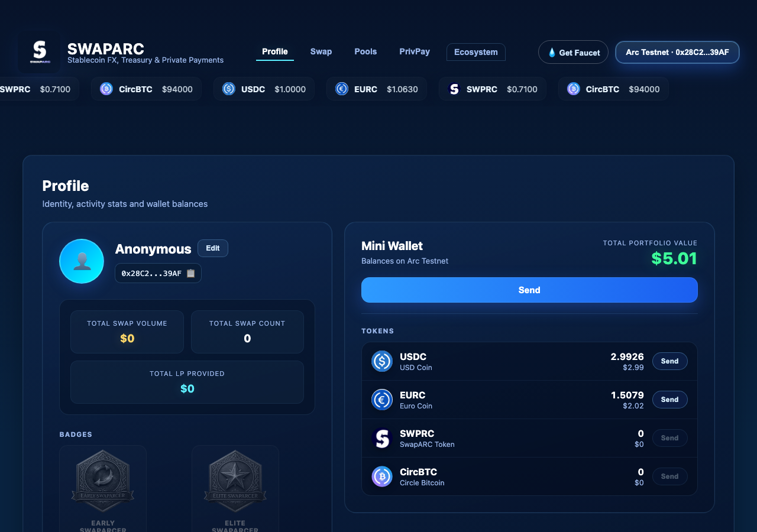
Task: Edit the Anonymous profile name
Action: (x=213, y=248)
